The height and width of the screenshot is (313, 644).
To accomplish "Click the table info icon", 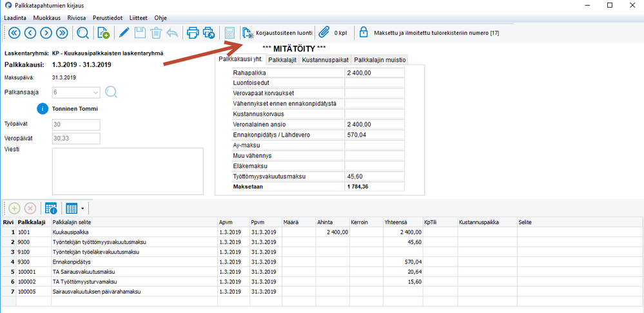I will (51, 209).
